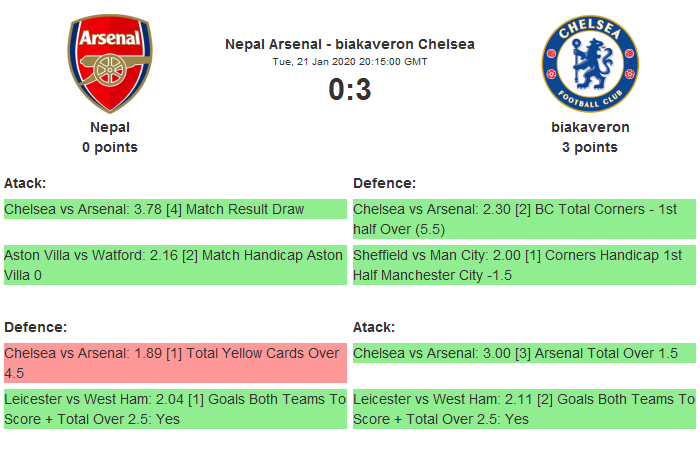Click the Nepal player name
The image size is (700, 460).
click(x=110, y=127)
